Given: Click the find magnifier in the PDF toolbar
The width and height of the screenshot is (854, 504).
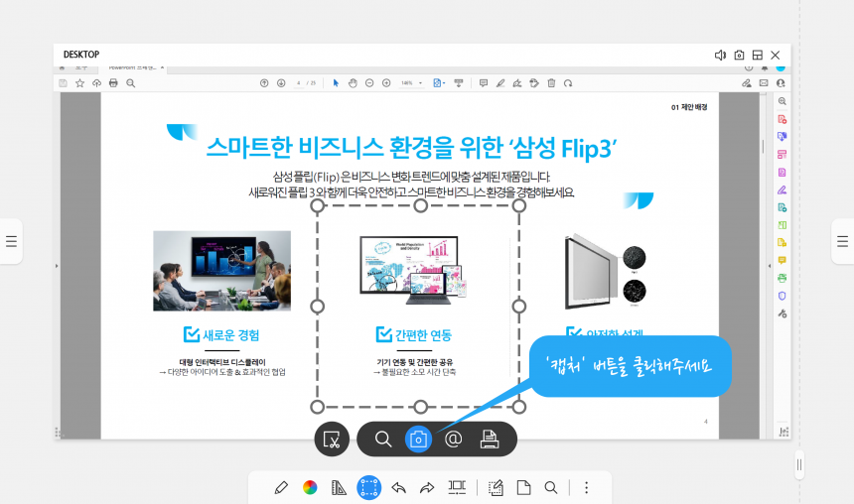Looking at the screenshot, I should (131, 83).
